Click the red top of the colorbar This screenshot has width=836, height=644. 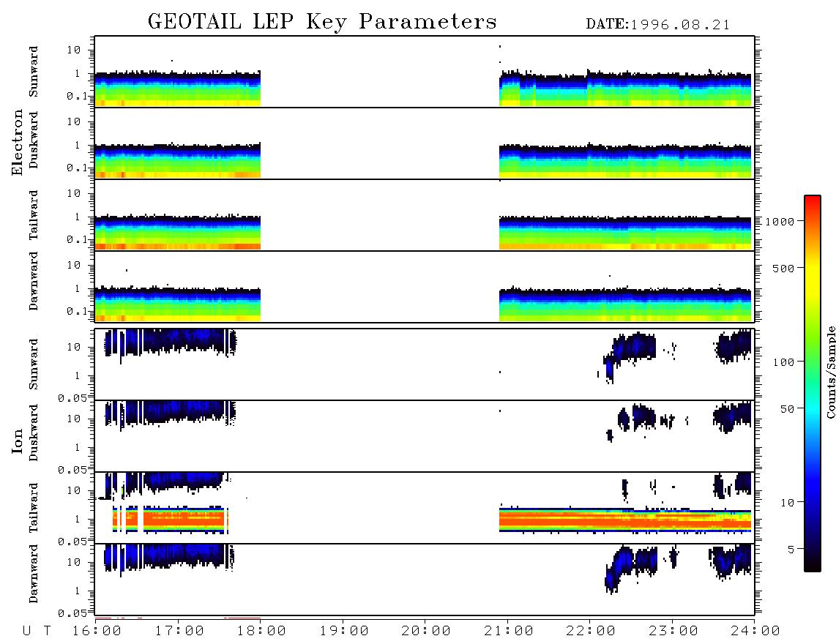813,201
